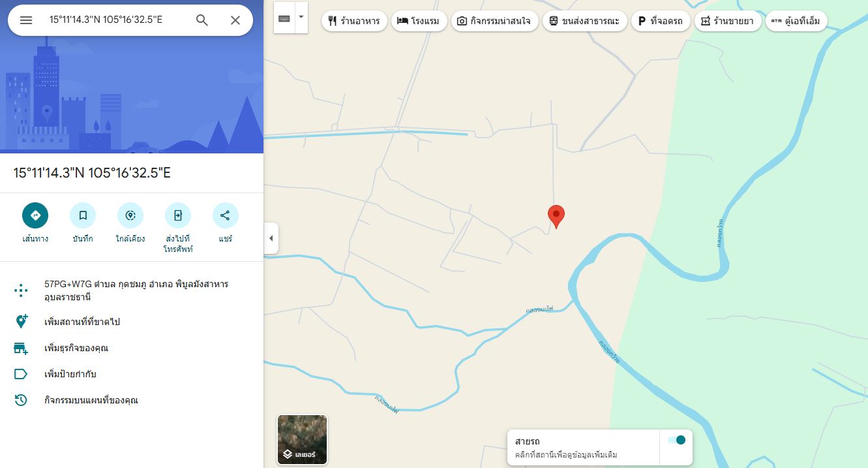Click the search magnifier icon

(202, 20)
